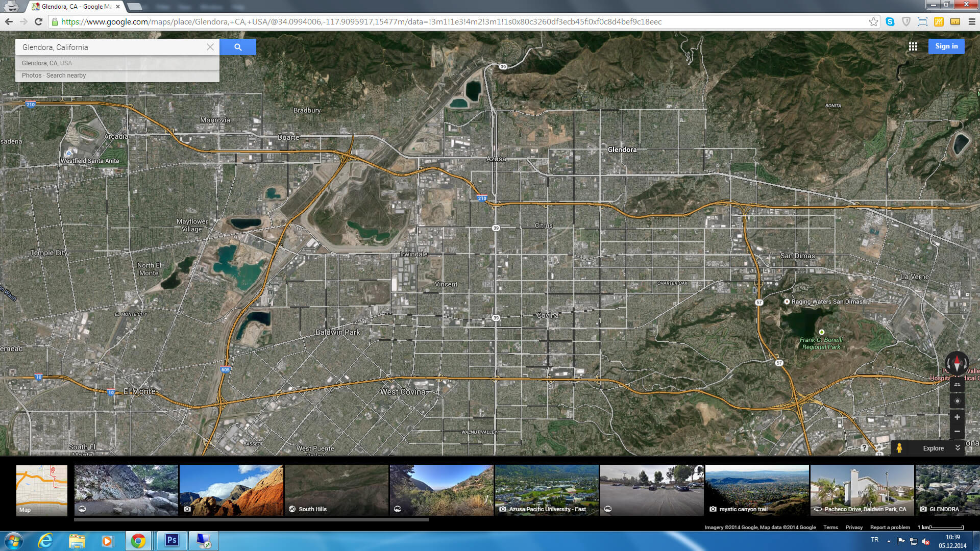Click the help question mark icon
Screen dimensions: 980x551
864,448
